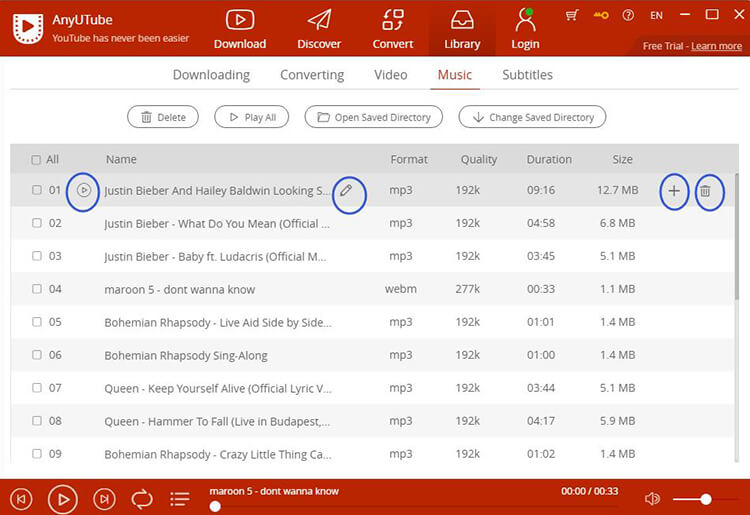750x515 pixels.
Task: Click the key activation icon
Action: coord(601,15)
